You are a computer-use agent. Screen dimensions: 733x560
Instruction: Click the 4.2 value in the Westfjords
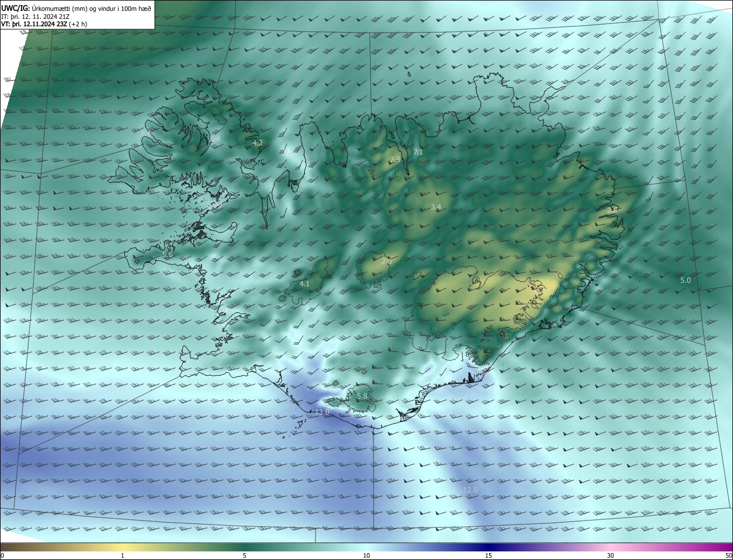[257, 143]
